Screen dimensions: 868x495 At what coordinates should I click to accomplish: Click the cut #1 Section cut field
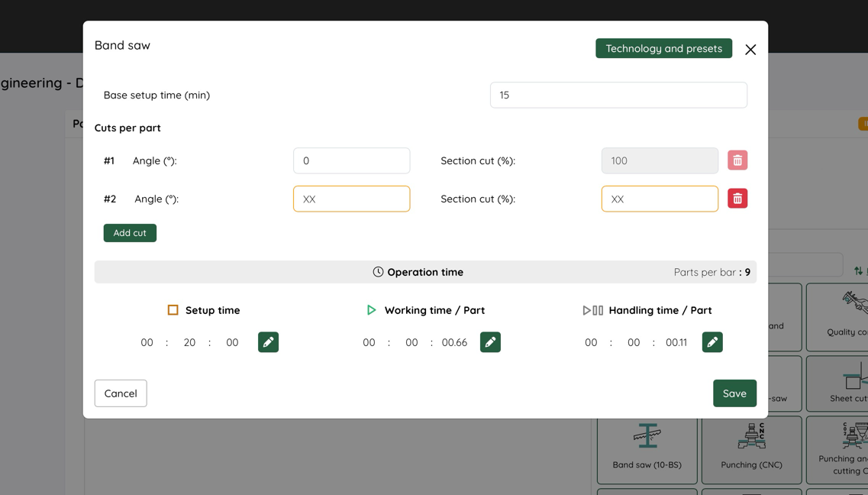pyautogui.click(x=660, y=160)
